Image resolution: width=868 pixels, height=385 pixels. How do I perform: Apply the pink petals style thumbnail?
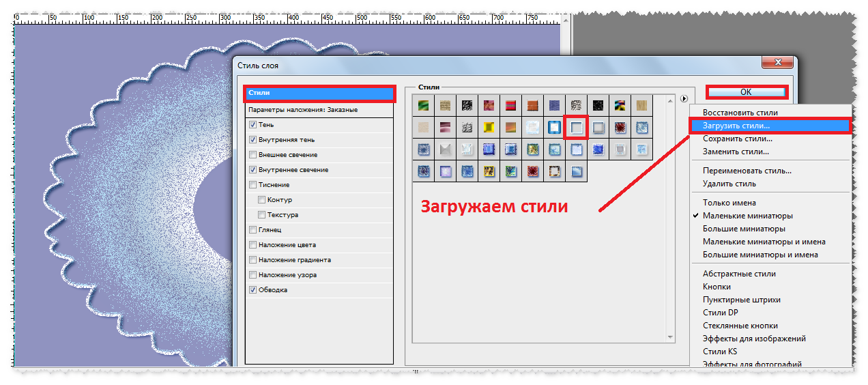[x=488, y=106]
